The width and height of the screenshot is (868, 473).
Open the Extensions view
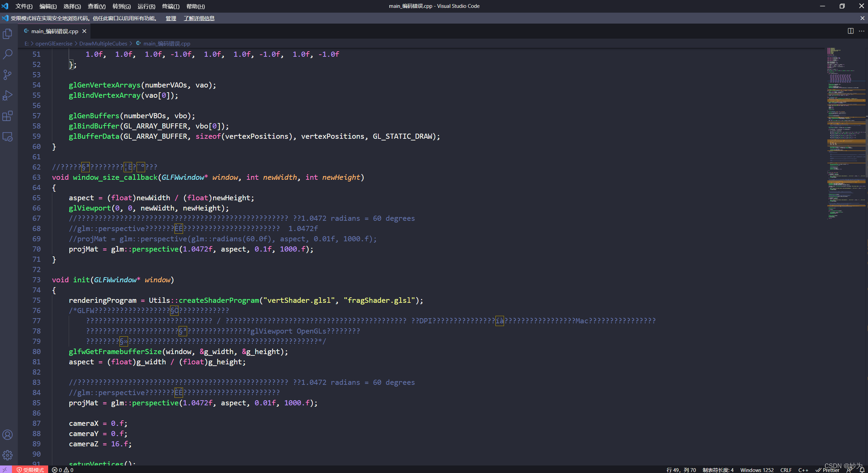[8, 116]
